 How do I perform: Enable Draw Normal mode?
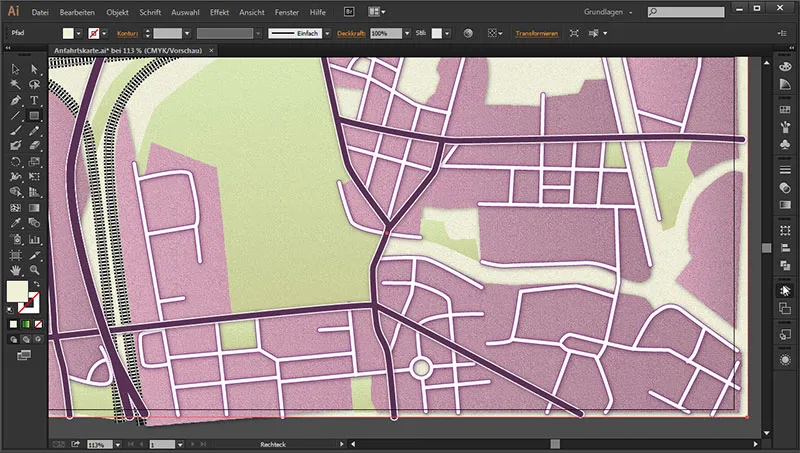pos(14,339)
